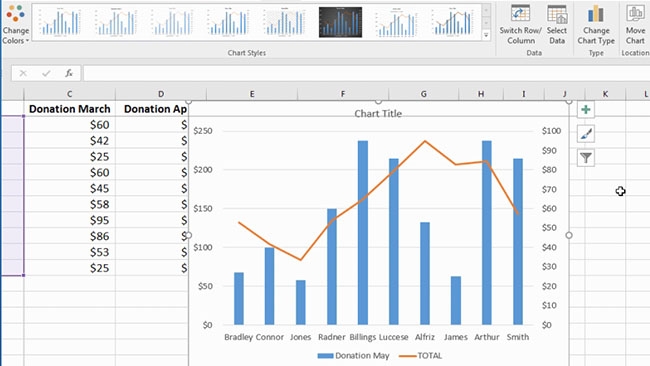The height and width of the screenshot is (366, 650).
Task: Select column C header
Action: pyautogui.click(x=69, y=94)
